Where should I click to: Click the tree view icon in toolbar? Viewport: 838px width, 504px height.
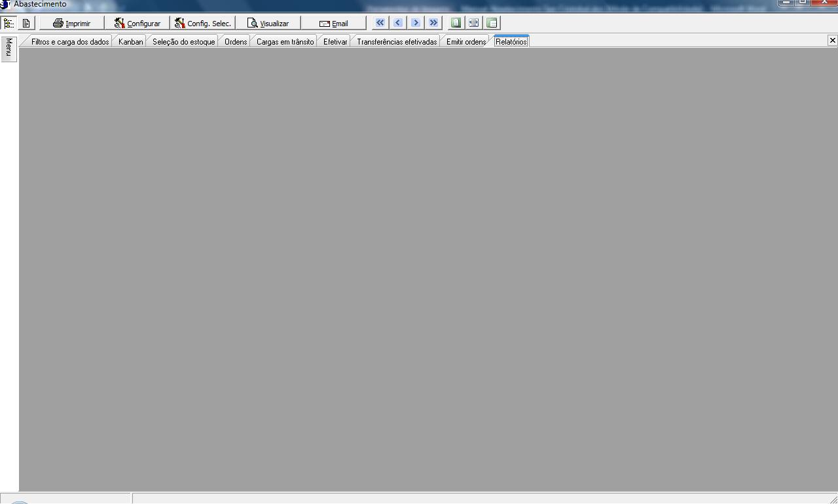coord(9,23)
